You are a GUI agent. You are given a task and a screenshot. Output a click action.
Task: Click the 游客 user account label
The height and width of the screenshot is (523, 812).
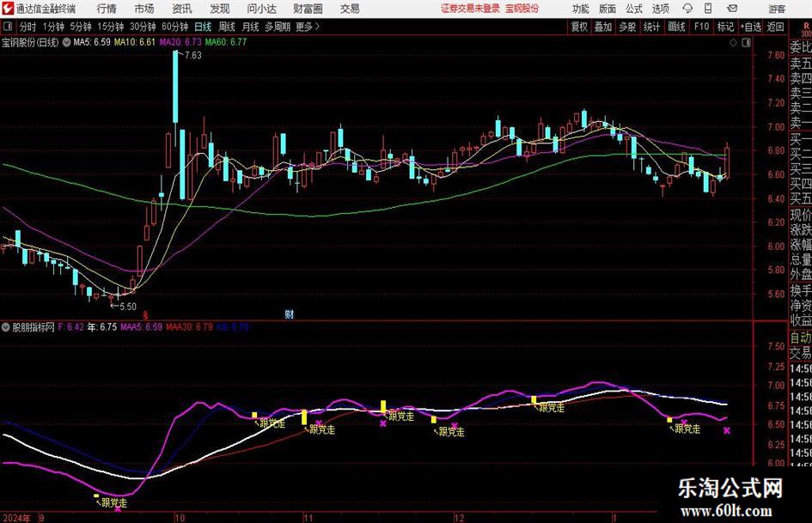pyautogui.click(x=777, y=9)
